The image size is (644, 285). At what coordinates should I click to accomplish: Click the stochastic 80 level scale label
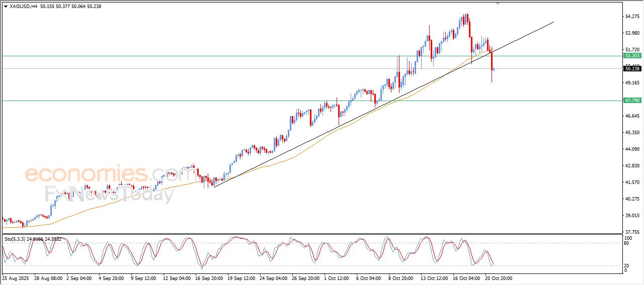pos(627,243)
